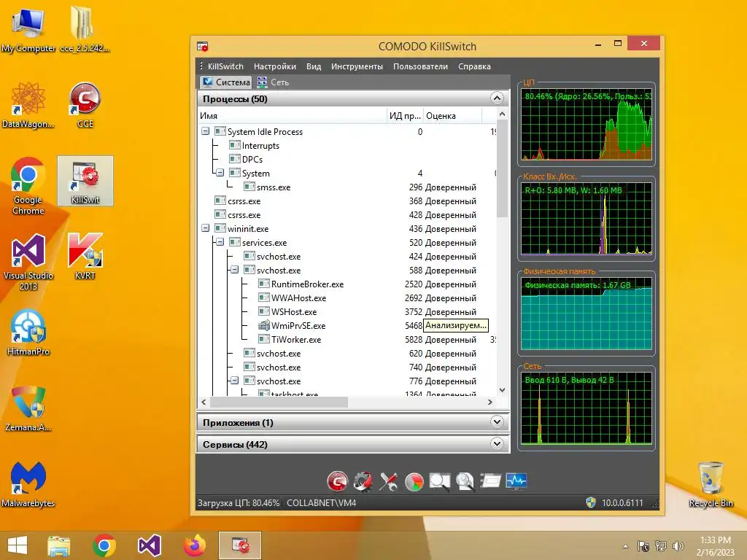Select the Zemana desktop icon

(x=28, y=408)
